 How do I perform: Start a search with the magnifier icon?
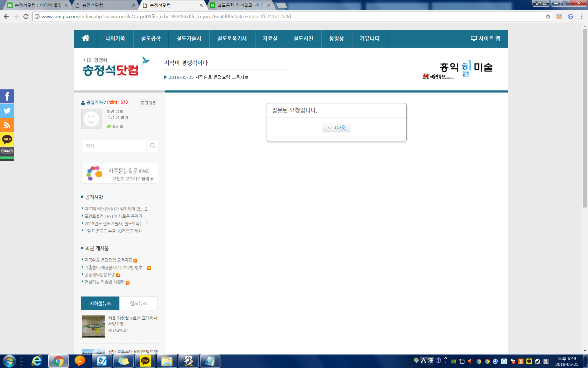[152, 146]
